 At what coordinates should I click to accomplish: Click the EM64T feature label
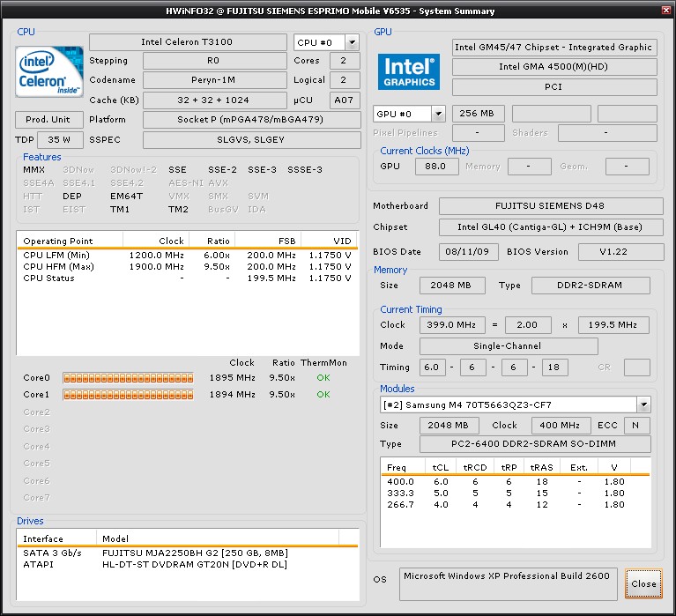tap(126, 197)
